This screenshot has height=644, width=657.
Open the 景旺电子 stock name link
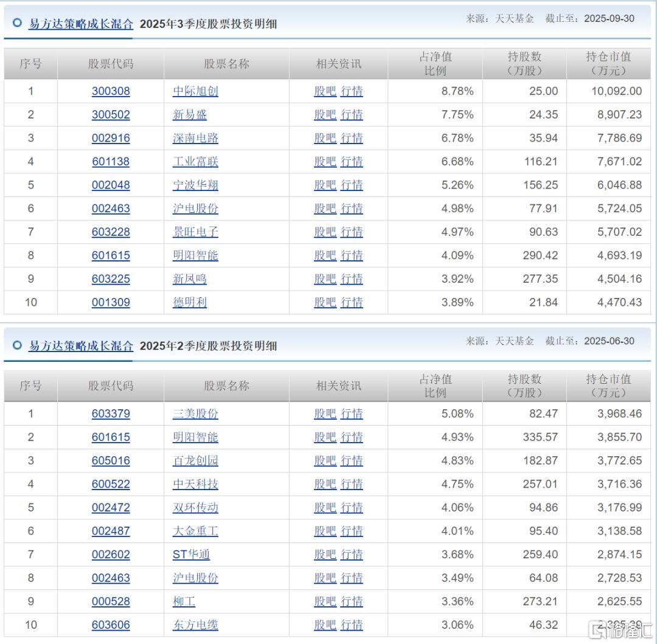[x=195, y=232]
